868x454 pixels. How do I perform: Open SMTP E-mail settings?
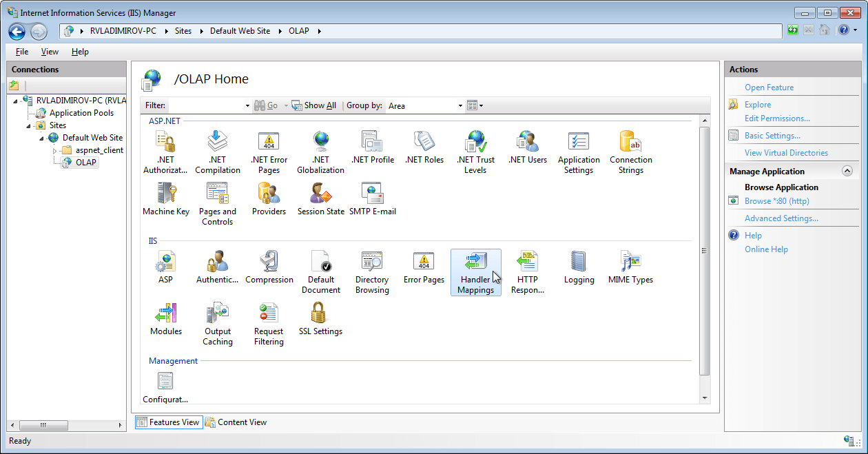click(x=373, y=200)
